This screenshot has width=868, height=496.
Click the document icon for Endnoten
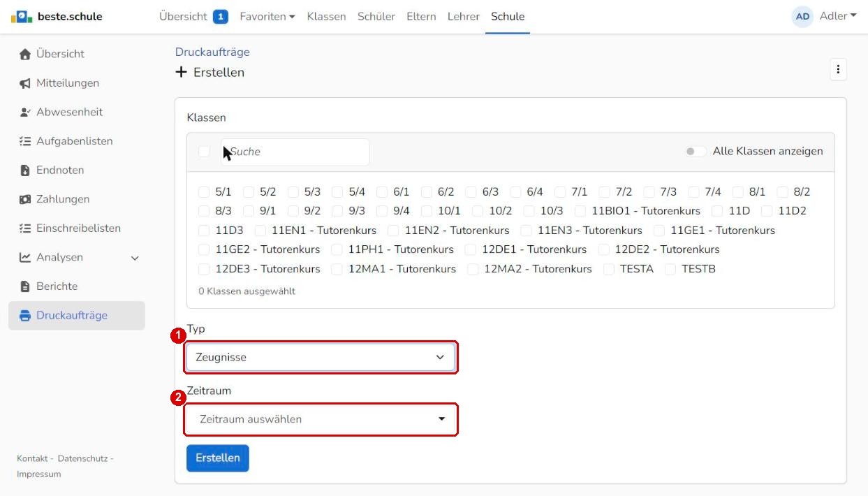point(25,170)
